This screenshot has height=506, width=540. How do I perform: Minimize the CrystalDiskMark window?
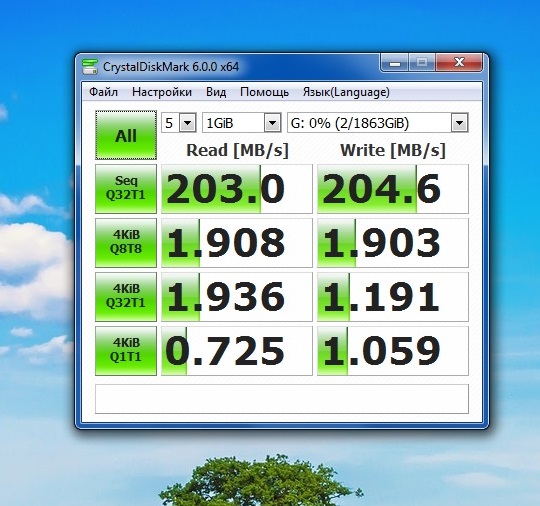click(395, 63)
